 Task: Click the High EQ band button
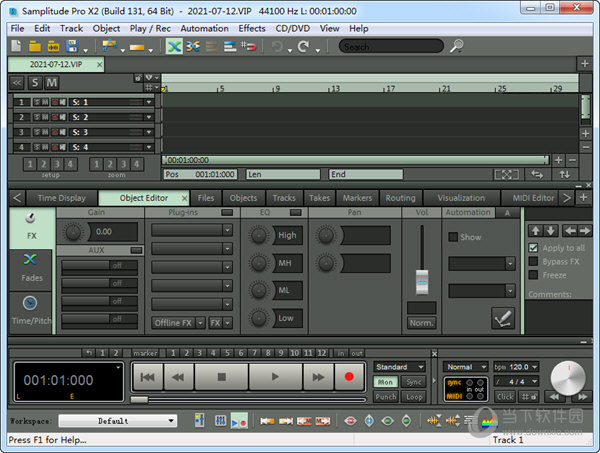pos(287,235)
